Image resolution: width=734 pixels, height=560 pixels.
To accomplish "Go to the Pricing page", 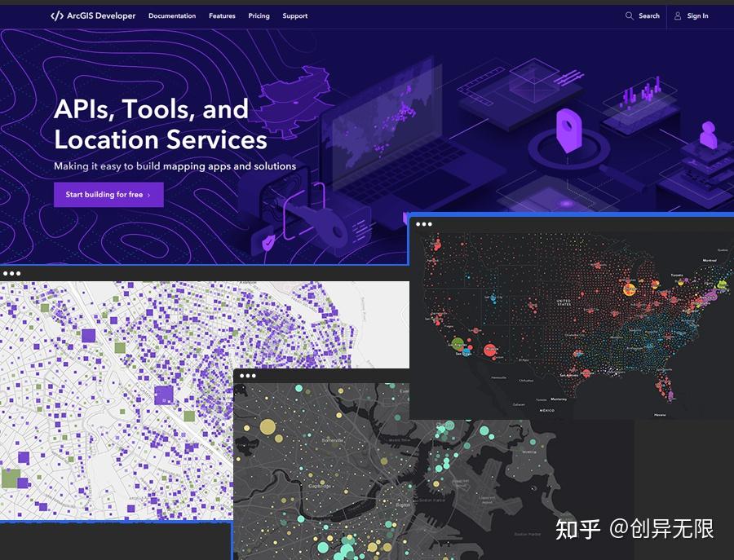I will coord(259,16).
